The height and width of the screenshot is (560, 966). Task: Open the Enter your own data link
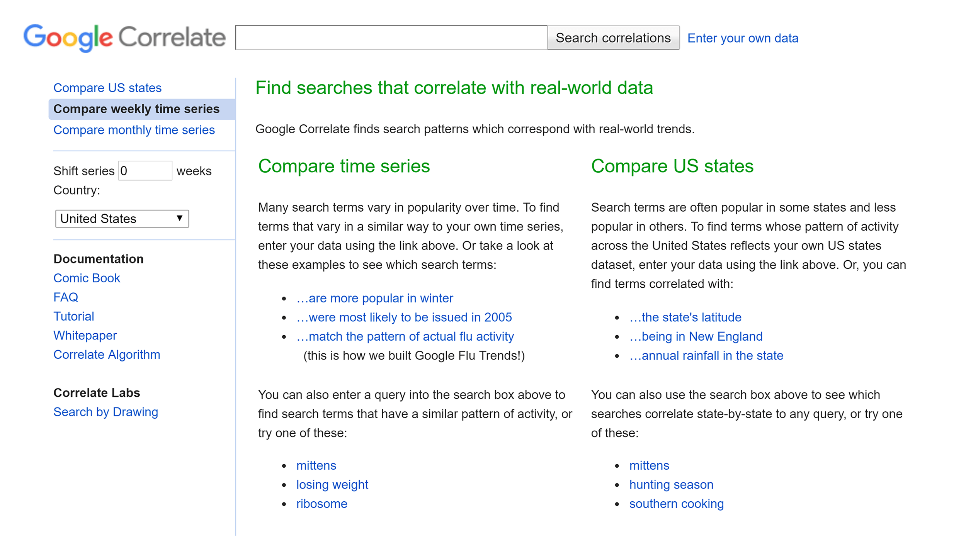pyautogui.click(x=743, y=38)
